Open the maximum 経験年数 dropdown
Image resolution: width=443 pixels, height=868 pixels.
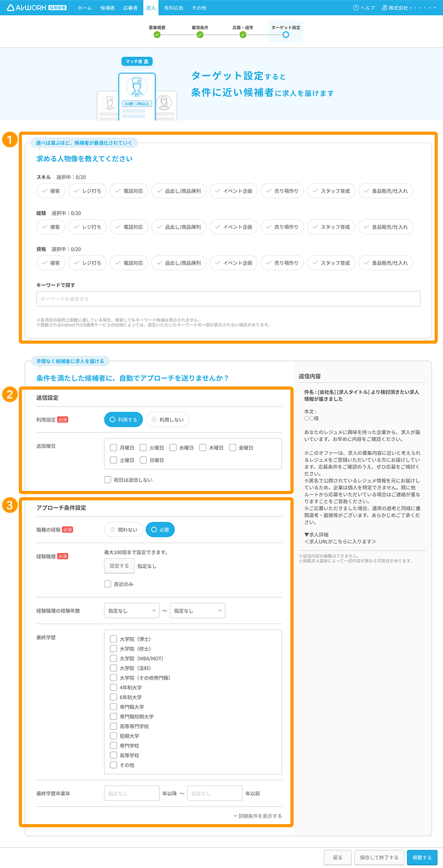coord(197,611)
